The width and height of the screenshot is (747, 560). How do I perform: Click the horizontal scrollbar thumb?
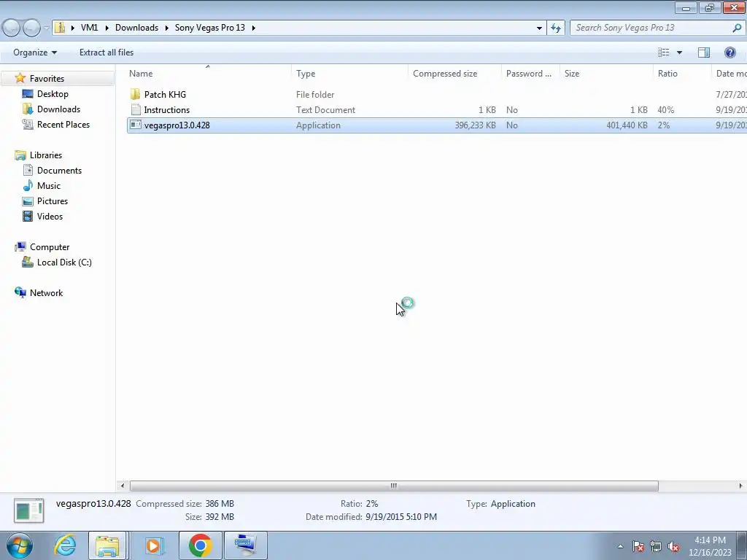[394, 486]
